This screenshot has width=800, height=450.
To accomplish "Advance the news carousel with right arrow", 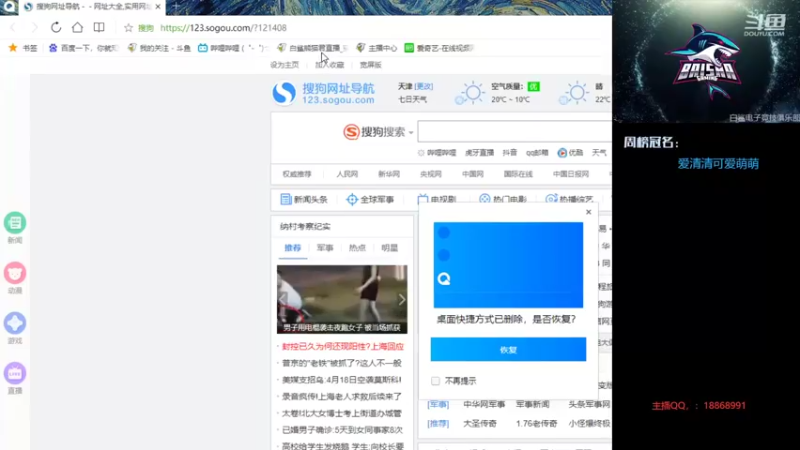I will point(402,299).
